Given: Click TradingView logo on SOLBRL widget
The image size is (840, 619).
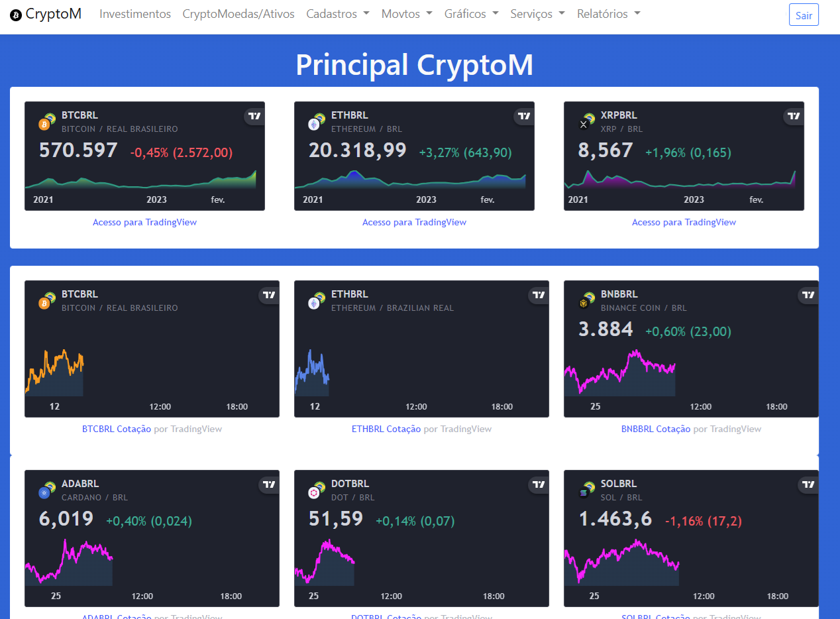Looking at the screenshot, I should (x=808, y=484).
